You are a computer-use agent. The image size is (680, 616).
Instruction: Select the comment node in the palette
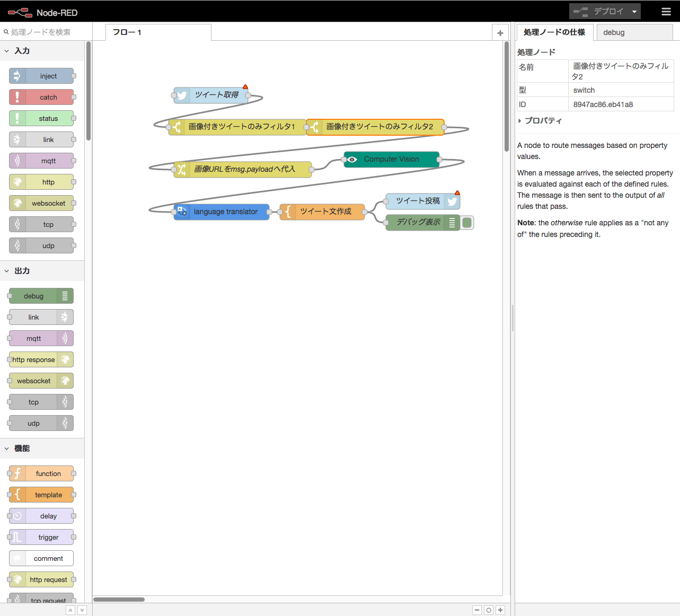click(41, 558)
